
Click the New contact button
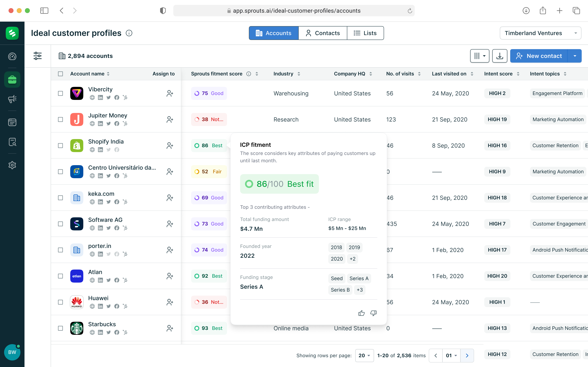click(x=544, y=56)
